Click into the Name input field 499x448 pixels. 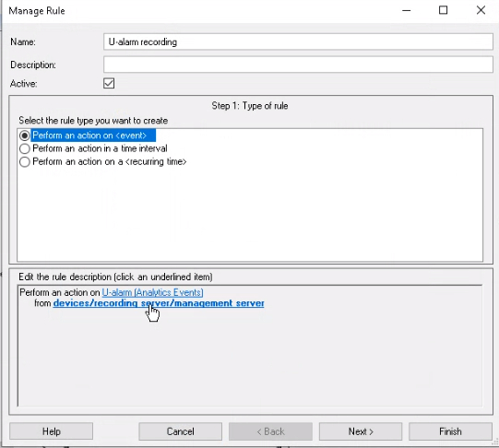tap(298, 42)
